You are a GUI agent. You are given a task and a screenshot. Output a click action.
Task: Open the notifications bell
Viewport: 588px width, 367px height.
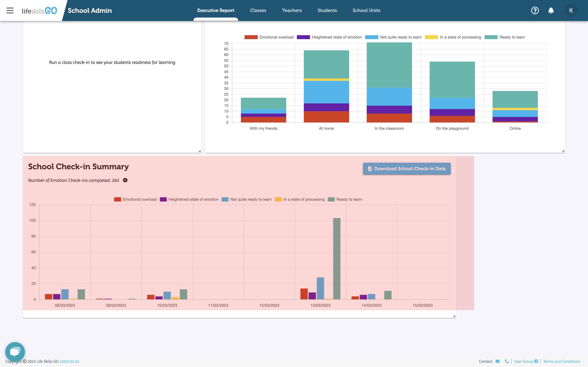click(551, 10)
